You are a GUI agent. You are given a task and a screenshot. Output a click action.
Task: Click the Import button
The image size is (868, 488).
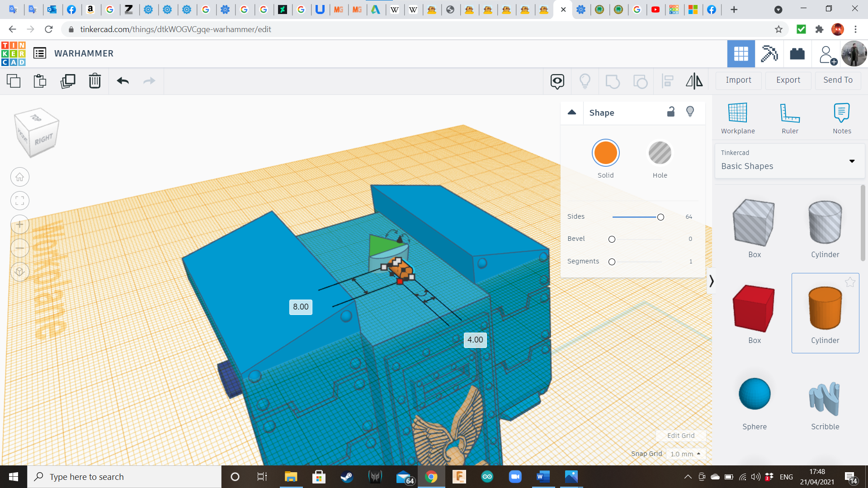tap(738, 80)
